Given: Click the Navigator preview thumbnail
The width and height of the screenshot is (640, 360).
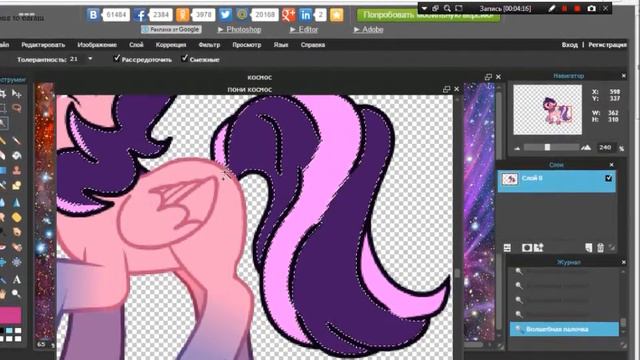Looking at the screenshot, I should [x=547, y=109].
